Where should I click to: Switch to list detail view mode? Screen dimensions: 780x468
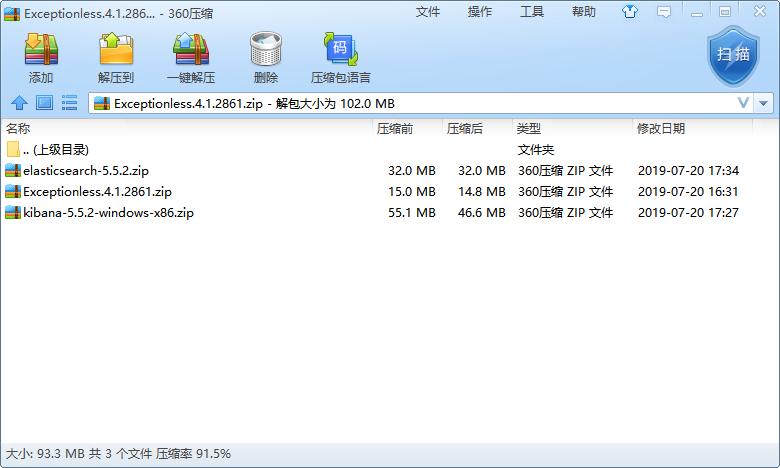coord(69,103)
